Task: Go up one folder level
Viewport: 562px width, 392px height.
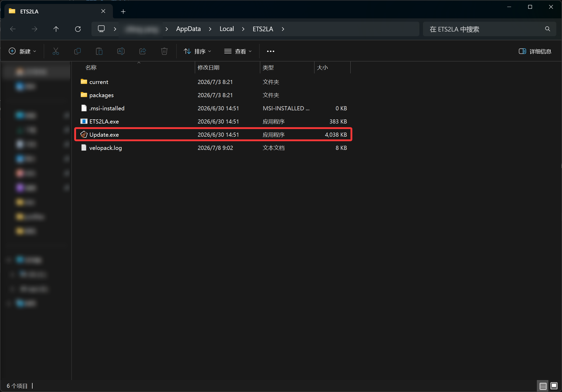Action: coord(56,29)
